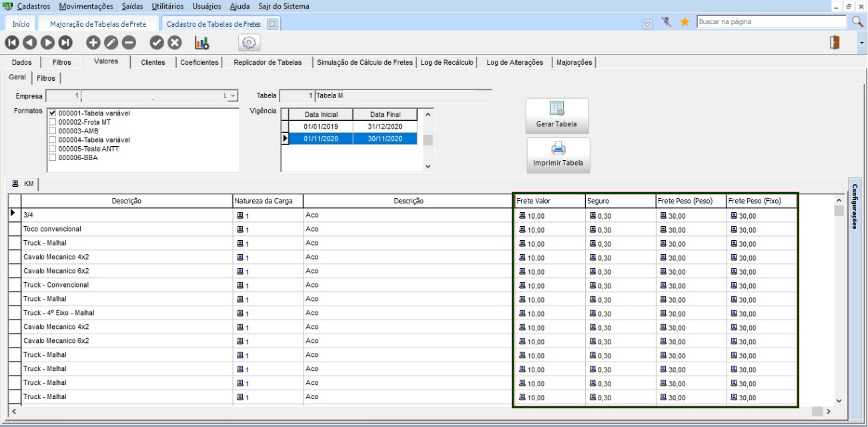Open the Empresa dropdown arrow
The image size is (868, 427).
click(x=232, y=96)
